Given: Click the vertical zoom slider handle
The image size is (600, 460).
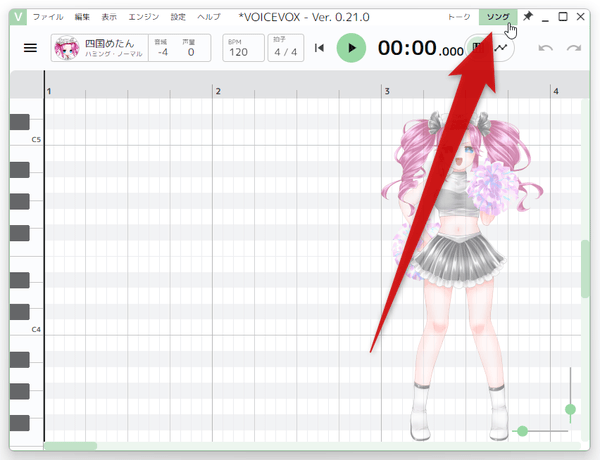Looking at the screenshot, I should pos(570,409).
